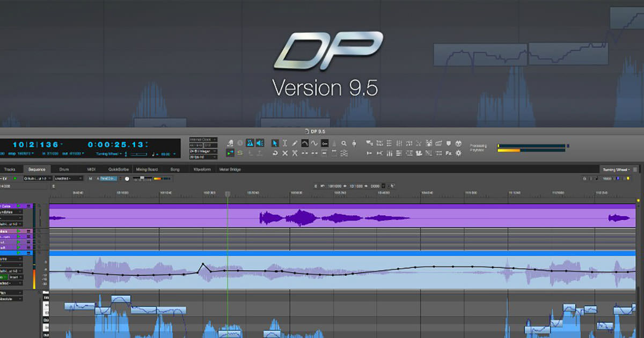Open the track output assignment dropdown
The height and width of the screenshot is (338, 644).
(x=38, y=178)
